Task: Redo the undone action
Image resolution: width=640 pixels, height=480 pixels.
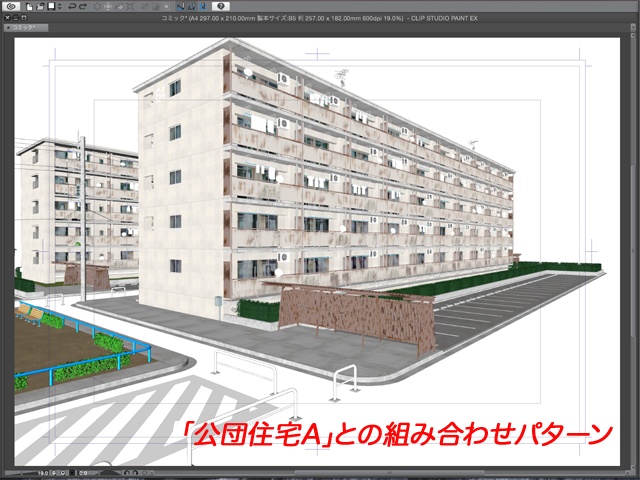Action: pos(83,6)
